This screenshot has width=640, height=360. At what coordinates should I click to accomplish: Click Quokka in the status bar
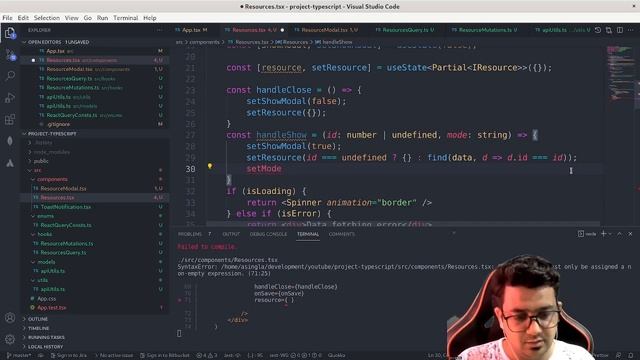(x=336, y=355)
